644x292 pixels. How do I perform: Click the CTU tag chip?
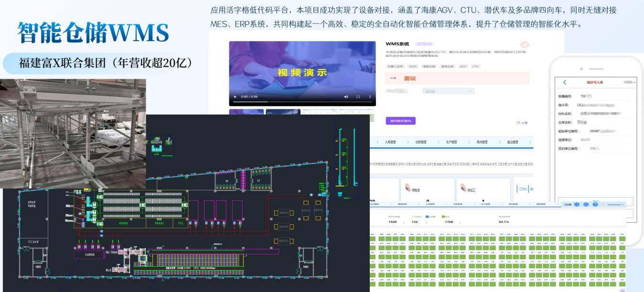475,66
